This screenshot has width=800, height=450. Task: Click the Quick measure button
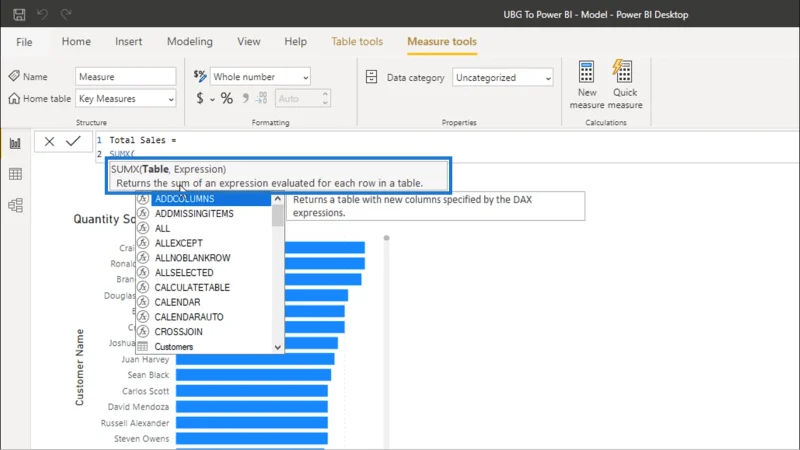tap(624, 85)
